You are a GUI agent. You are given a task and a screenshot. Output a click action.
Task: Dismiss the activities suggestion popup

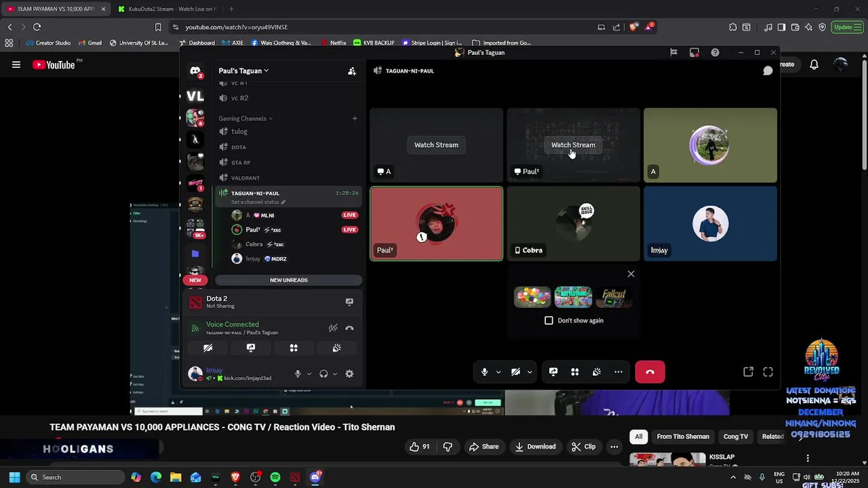coord(631,274)
